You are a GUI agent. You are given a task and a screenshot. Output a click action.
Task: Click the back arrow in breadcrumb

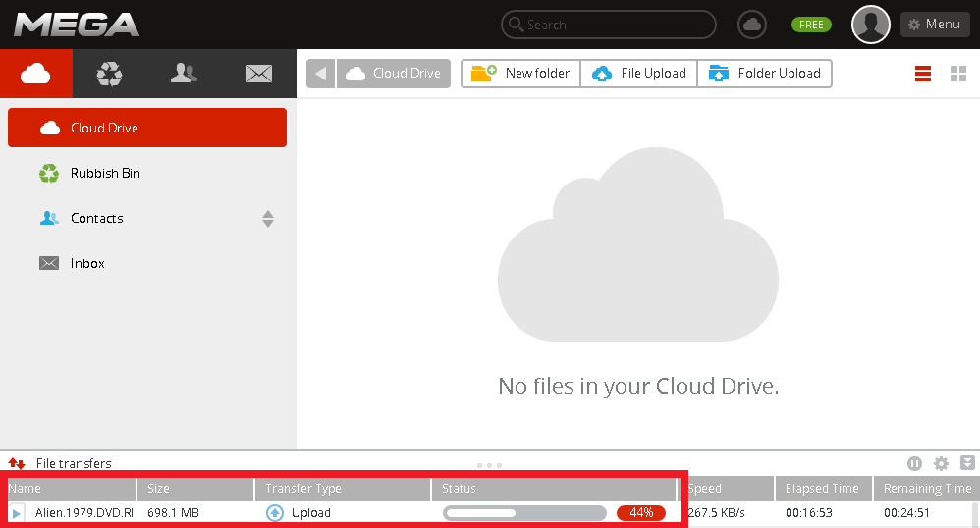[321, 74]
